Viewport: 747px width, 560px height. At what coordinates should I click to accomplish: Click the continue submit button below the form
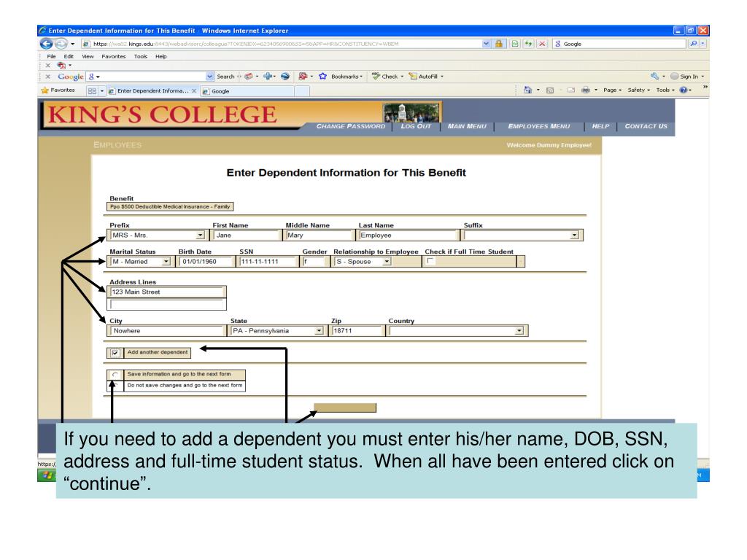pos(345,408)
